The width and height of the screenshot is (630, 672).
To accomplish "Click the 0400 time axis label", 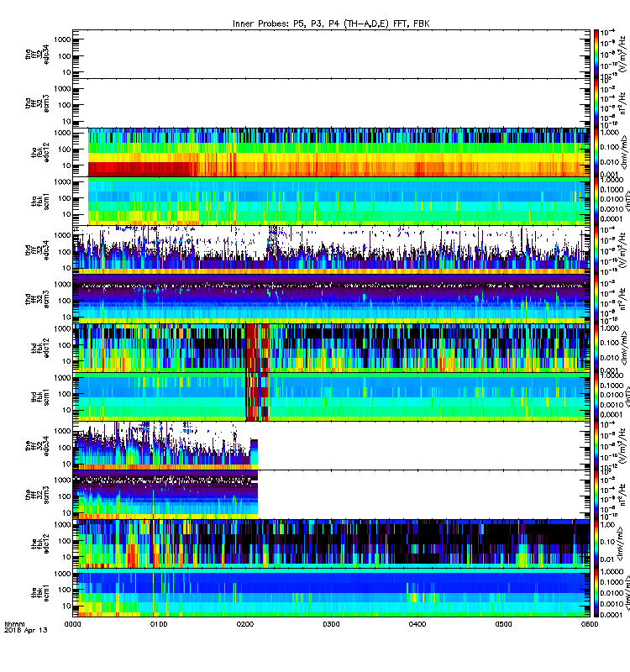I will tap(417, 624).
